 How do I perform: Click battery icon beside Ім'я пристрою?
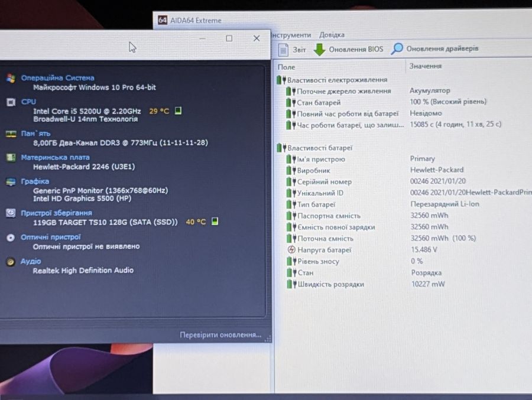click(x=291, y=159)
